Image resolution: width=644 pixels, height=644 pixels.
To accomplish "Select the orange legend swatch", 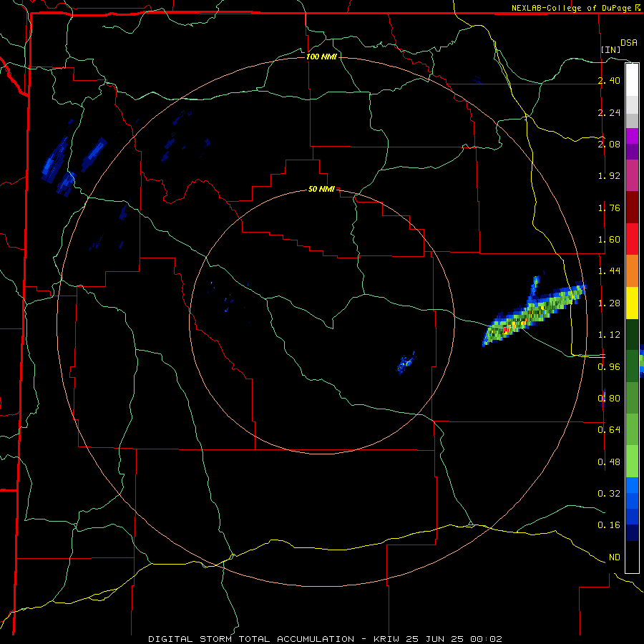I will [x=632, y=271].
